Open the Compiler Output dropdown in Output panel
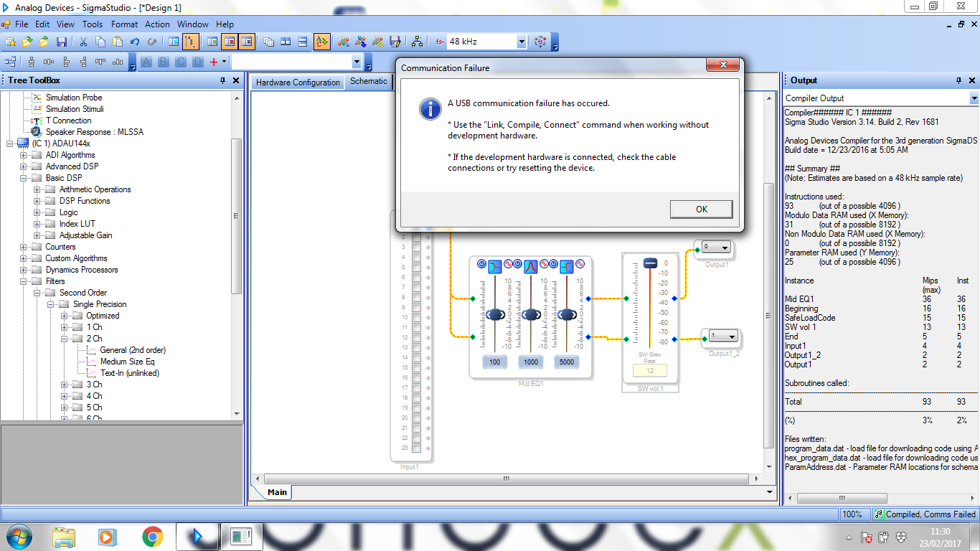Viewport: 980px width, 551px height. pyautogui.click(x=974, y=98)
